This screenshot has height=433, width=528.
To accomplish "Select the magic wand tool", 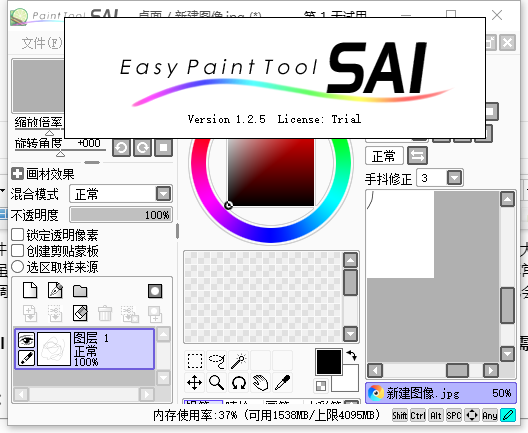I will click(239, 361).
